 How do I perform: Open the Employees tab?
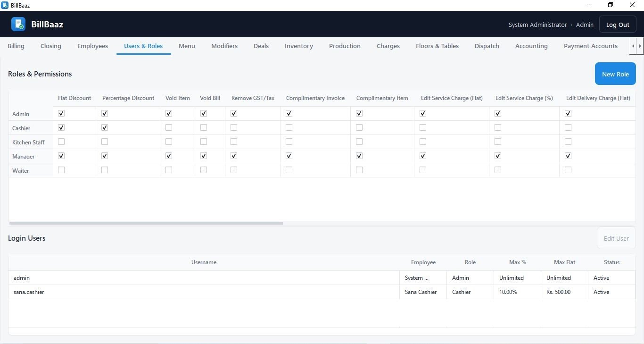pyautogui.click(x=92, y=46)
